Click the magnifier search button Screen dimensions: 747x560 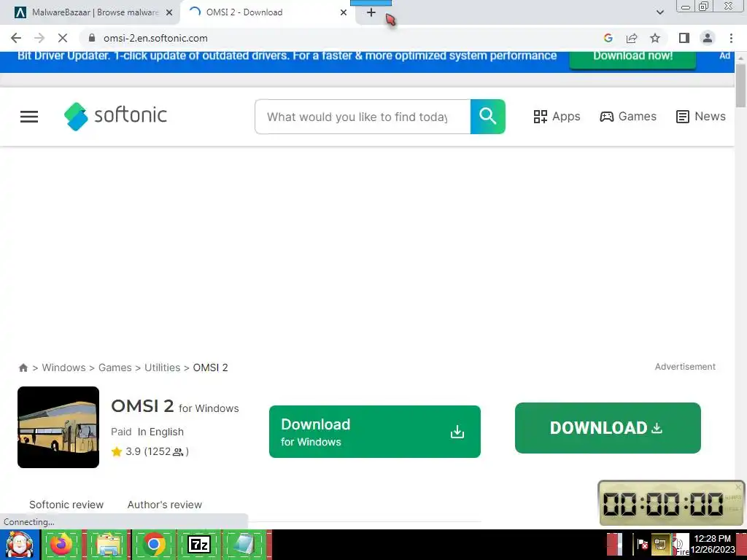[x=488, y=117]
